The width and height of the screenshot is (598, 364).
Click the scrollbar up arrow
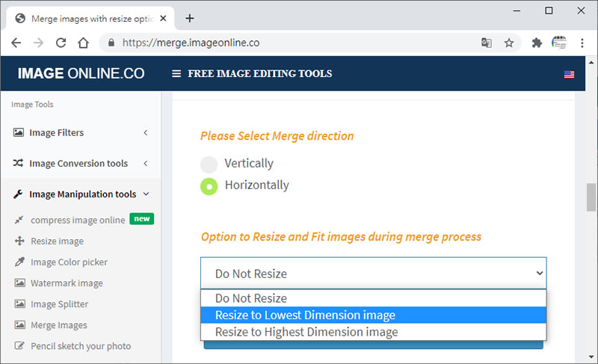click(x=591, y=62)
